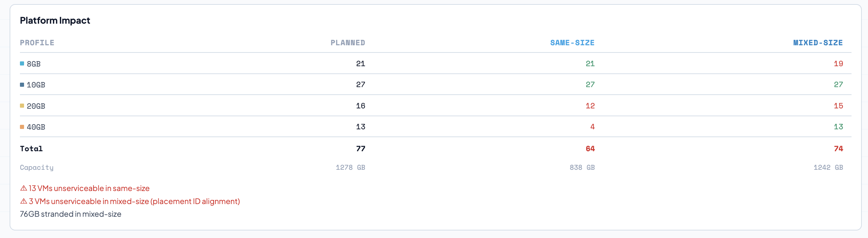
Task: Click the MIXED-SIZE column header
Action: (818, 43)
